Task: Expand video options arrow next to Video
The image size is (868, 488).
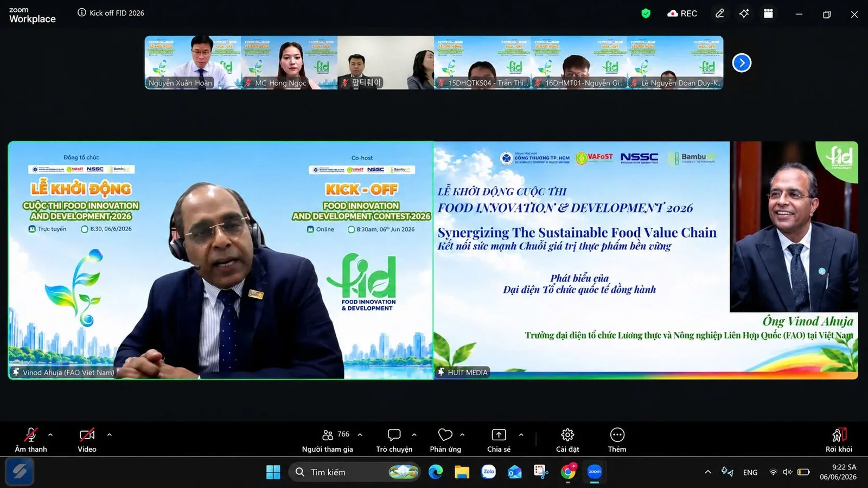Action: coord(110,435)
